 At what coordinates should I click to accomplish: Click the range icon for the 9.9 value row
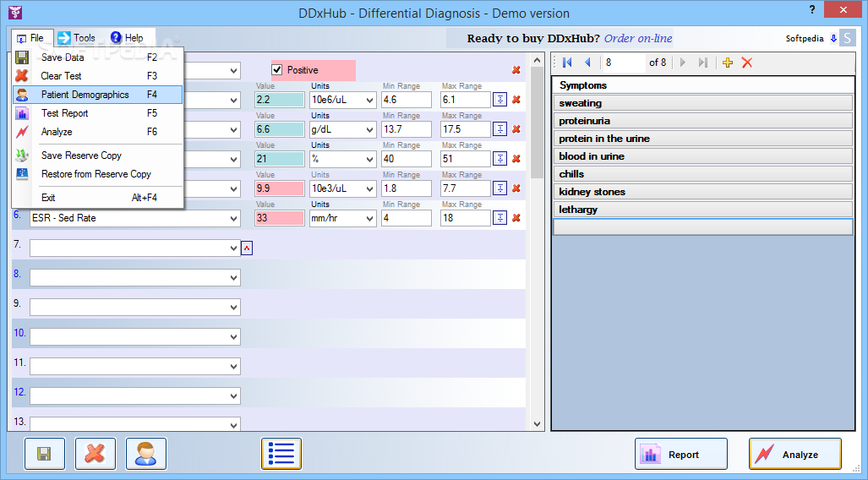click(x=500, y=188)
